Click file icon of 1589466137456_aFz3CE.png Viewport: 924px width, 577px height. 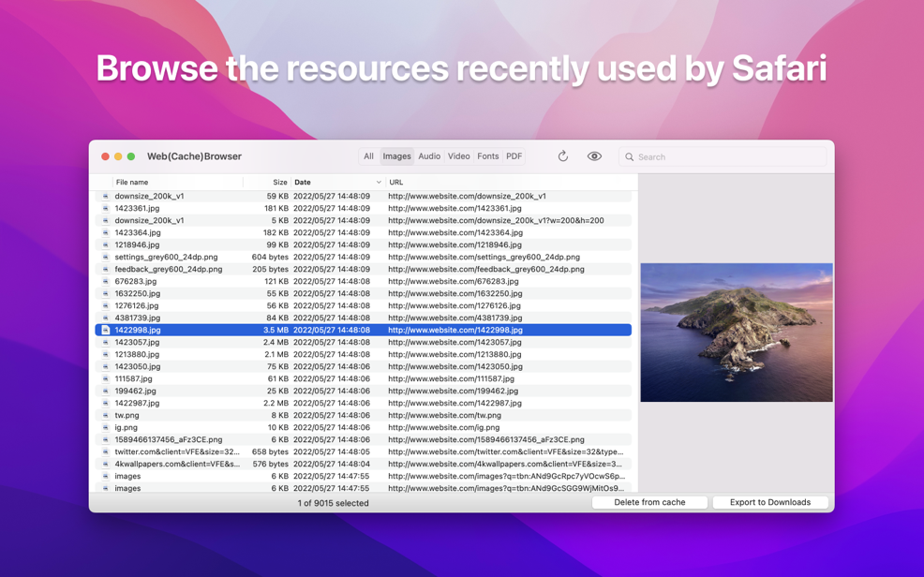pyautogui.click(x=106, y=439)
